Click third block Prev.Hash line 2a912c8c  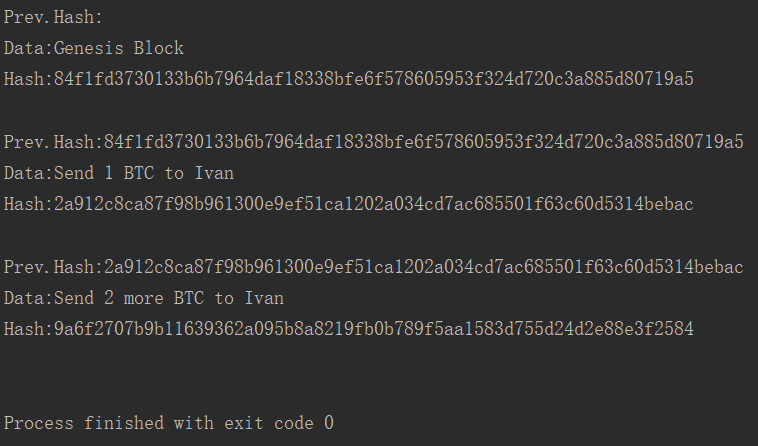coord(374,267)
